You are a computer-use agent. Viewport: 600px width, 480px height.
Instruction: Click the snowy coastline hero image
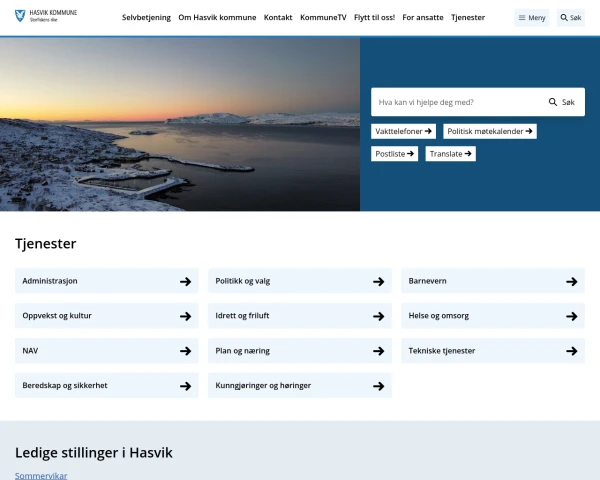(x=180, y=124)
